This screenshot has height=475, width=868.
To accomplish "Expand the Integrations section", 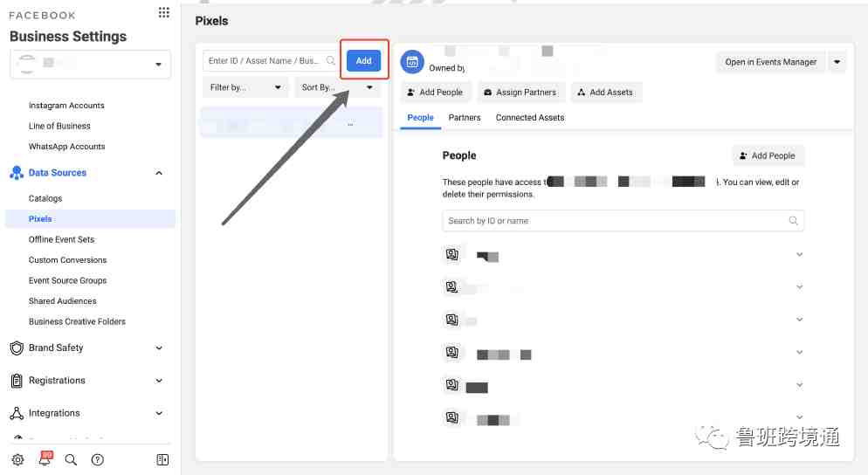I will 159,413.
